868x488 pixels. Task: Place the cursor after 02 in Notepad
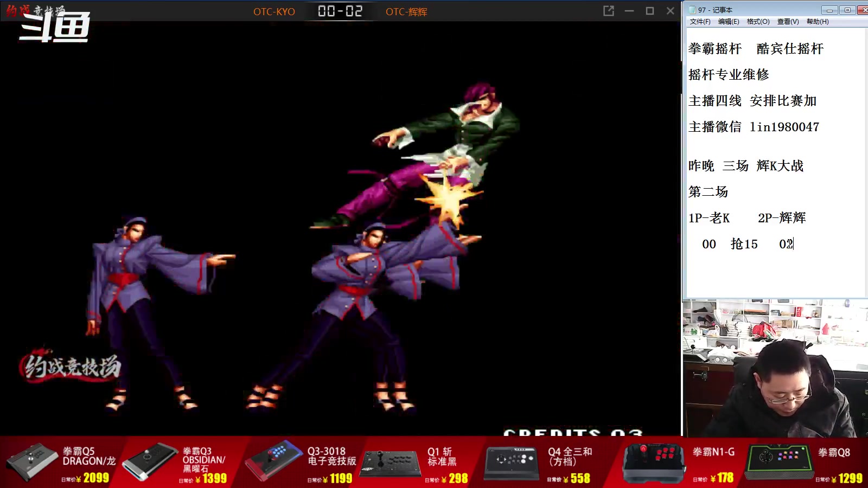(794, 244)
